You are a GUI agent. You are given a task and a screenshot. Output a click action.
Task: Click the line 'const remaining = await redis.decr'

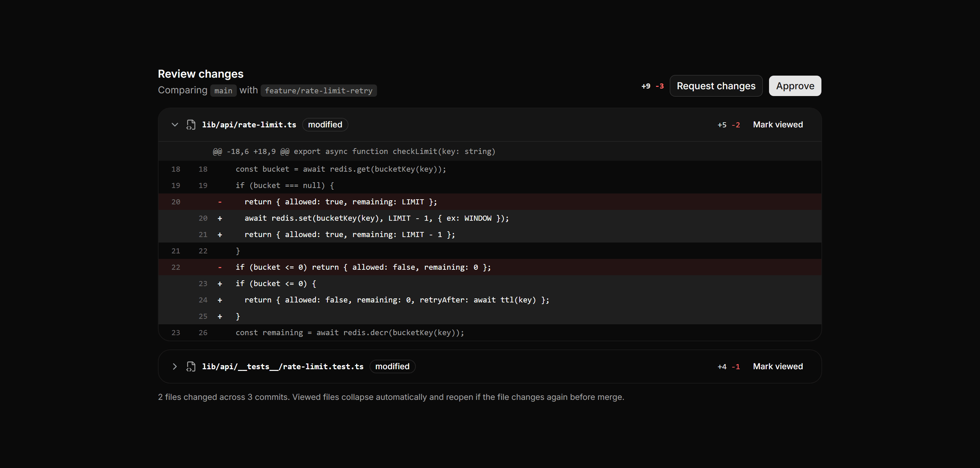490,332
